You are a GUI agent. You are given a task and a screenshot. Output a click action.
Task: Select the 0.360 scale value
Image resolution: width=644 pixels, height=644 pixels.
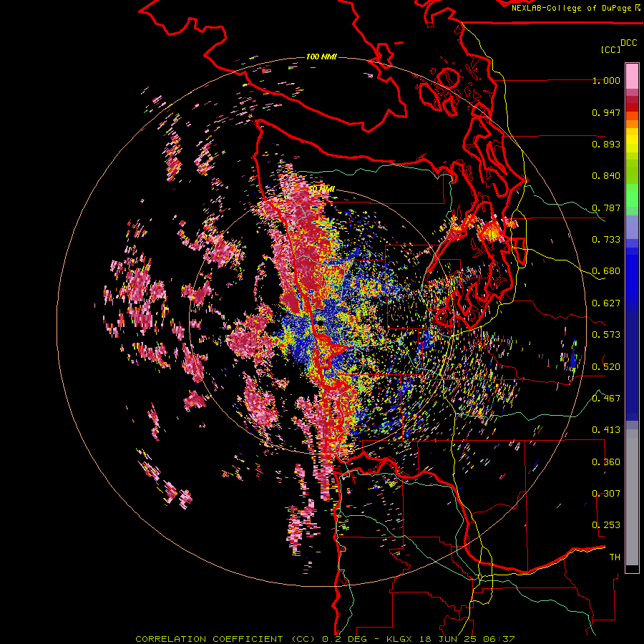[x=606, y=462]
